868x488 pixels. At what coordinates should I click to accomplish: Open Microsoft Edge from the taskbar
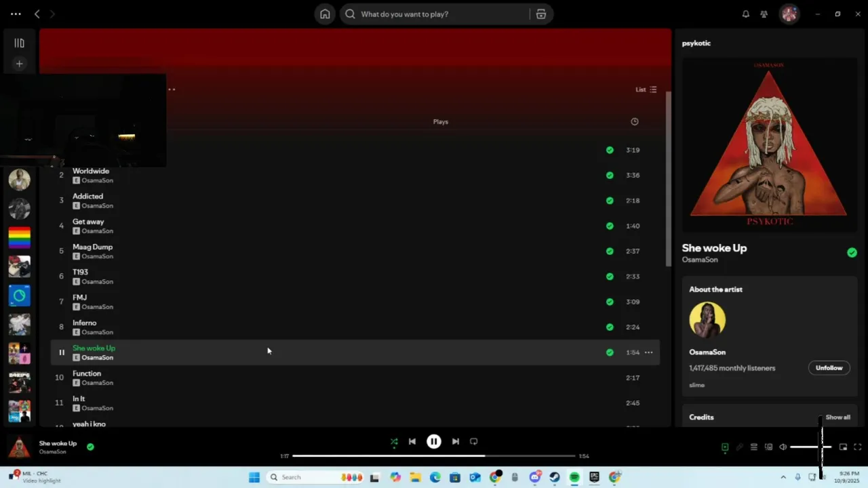[435, 477]
